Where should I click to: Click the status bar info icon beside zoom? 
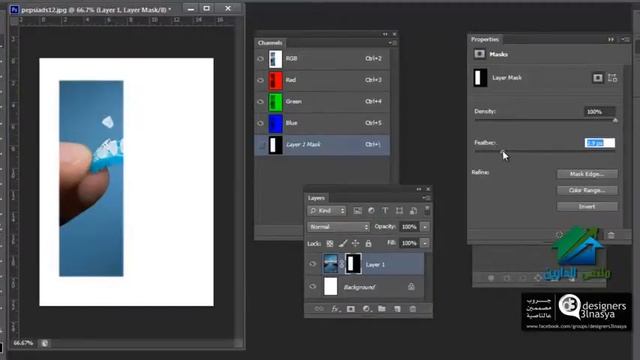point(44,343)
